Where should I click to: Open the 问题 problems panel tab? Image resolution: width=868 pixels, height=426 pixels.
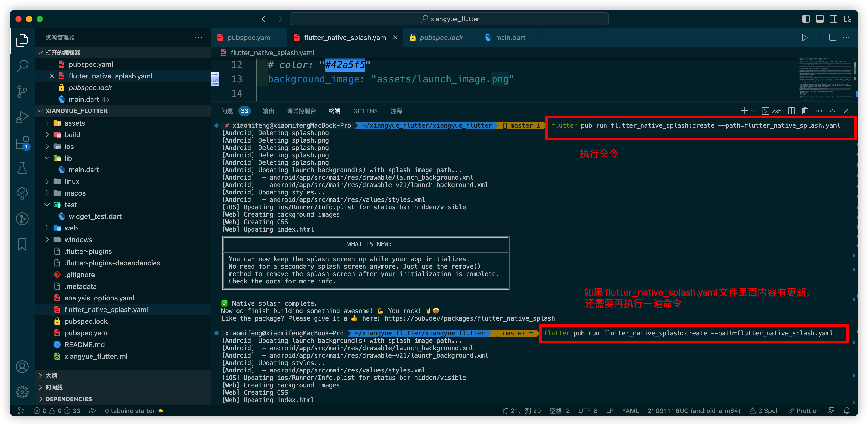coord(235,111)
